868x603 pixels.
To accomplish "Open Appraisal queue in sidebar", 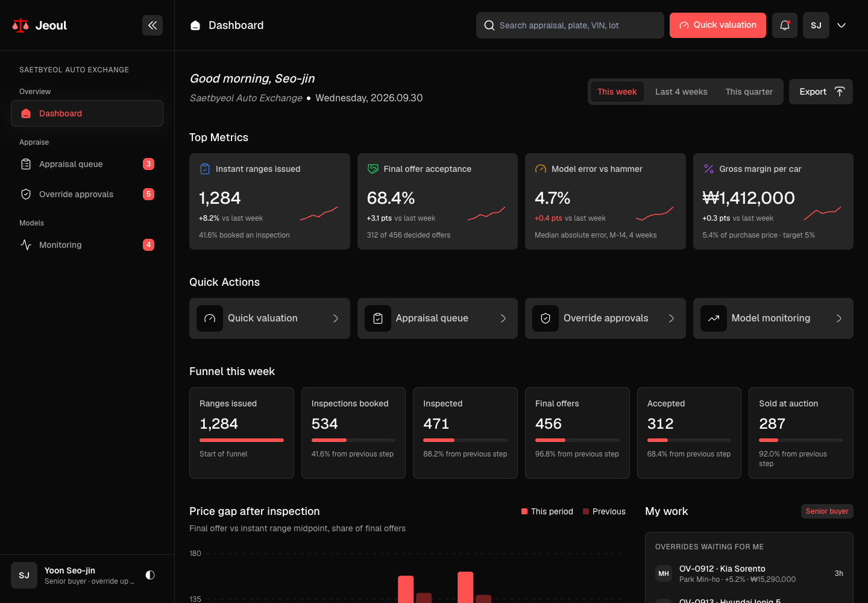I will (x=87, y=164).
